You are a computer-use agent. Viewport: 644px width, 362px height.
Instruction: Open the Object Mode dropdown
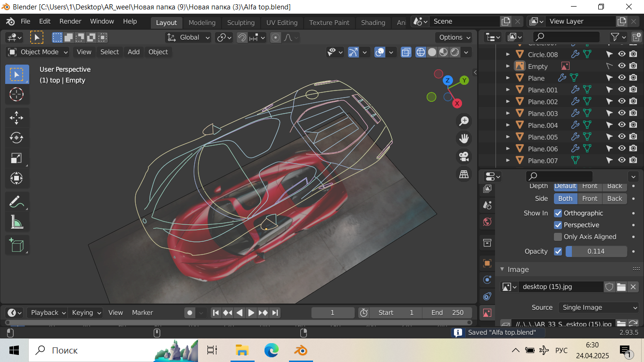[39, 52]
